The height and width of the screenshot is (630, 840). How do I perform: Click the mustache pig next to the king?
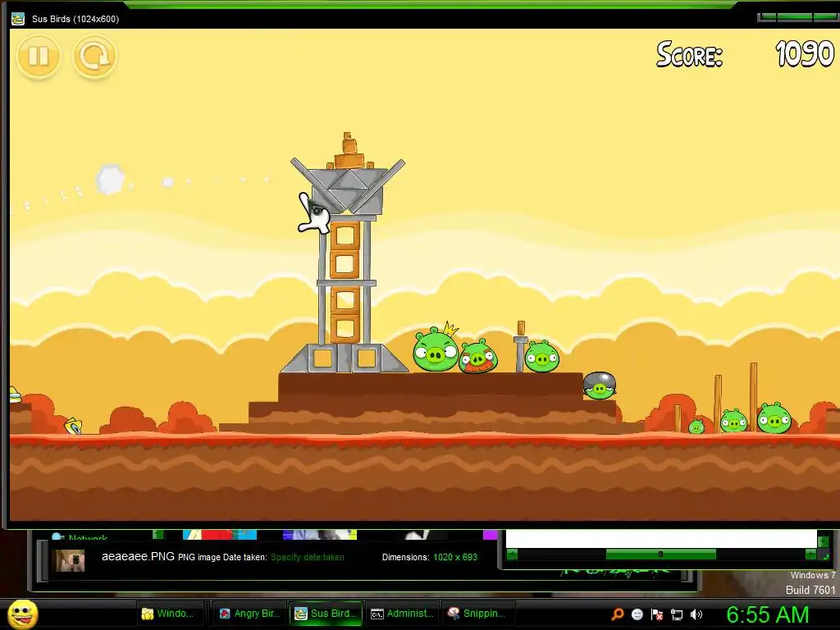coord(478,356)
